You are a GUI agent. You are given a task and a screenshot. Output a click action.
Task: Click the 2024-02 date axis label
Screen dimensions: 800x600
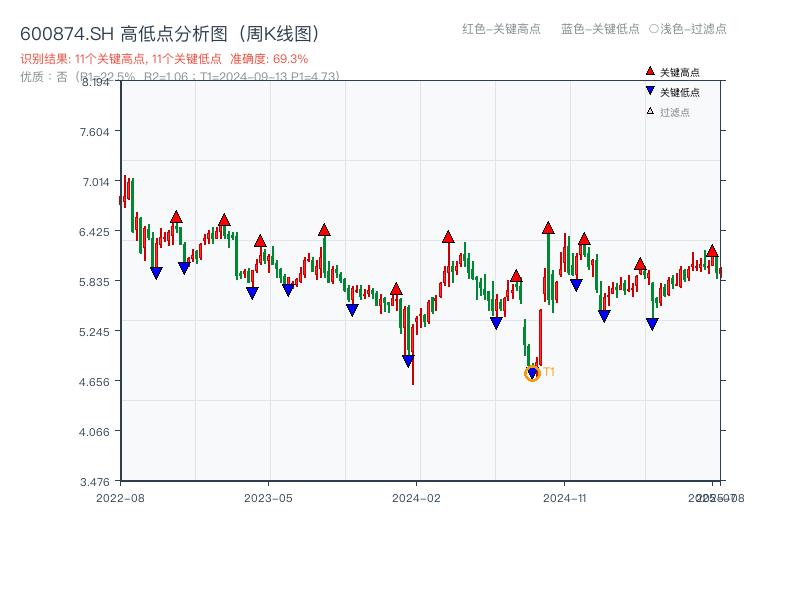pyautogui.click(x=416, y=498)
